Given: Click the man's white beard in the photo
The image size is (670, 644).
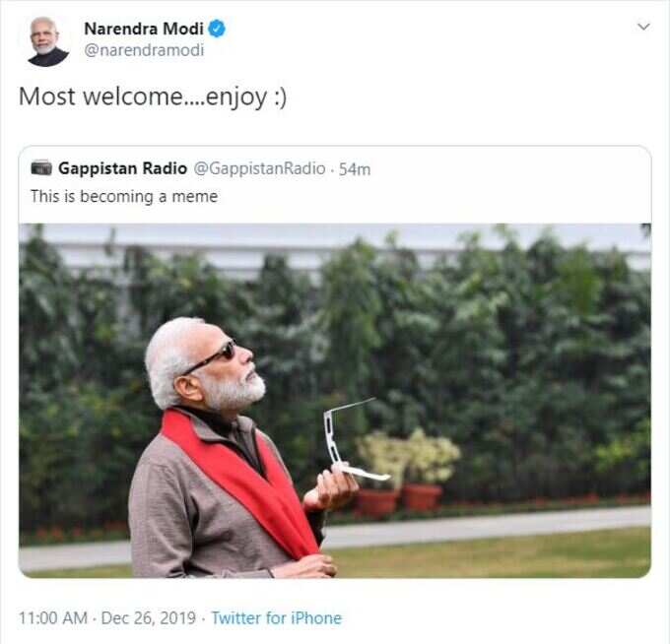Looking at the screenshot, I should coord(238,390).
